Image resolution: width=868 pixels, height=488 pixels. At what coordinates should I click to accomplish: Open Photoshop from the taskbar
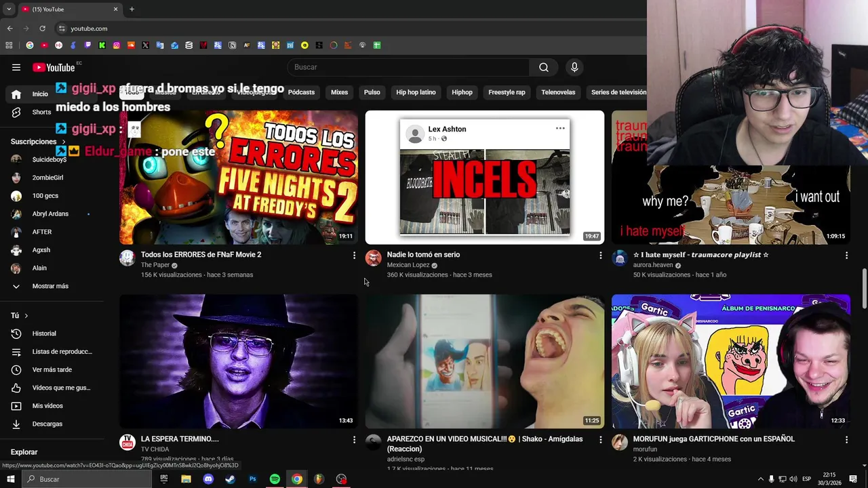pyautogui.click(x=252, y=479)
